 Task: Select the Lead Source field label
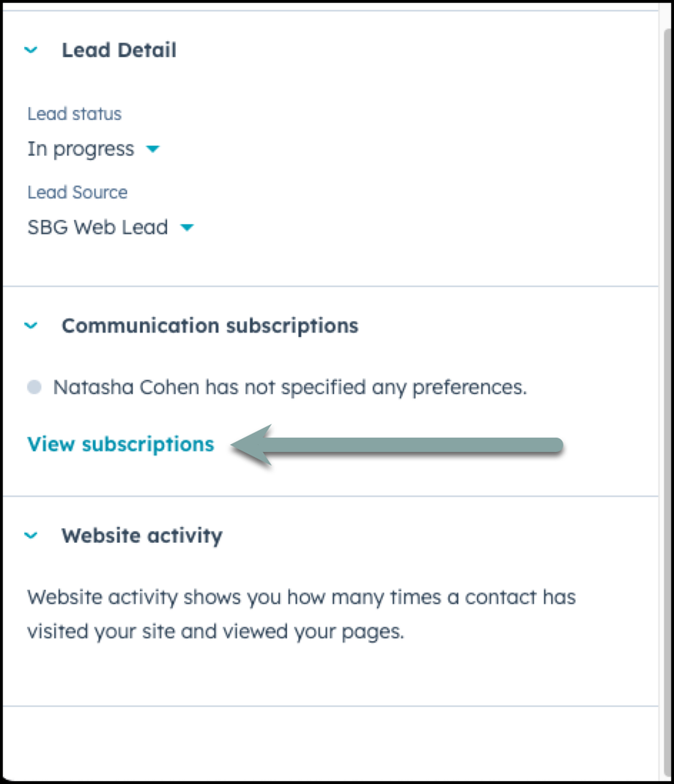point(77,193)
